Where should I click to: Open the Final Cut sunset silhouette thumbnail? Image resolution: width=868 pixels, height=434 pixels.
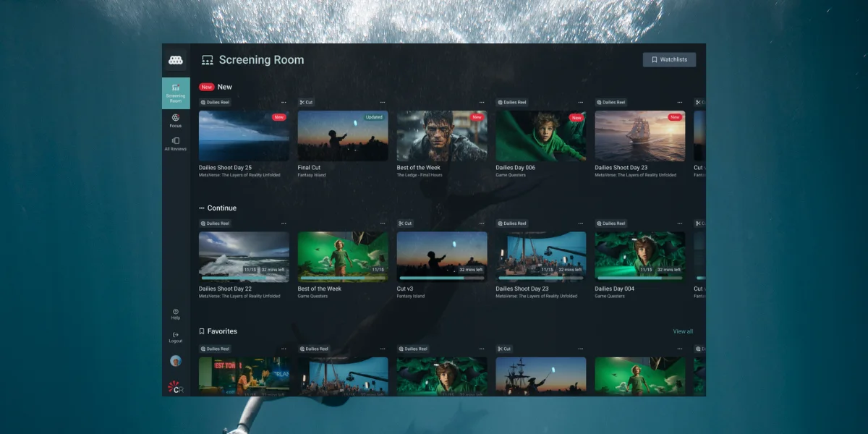(343, 136)
